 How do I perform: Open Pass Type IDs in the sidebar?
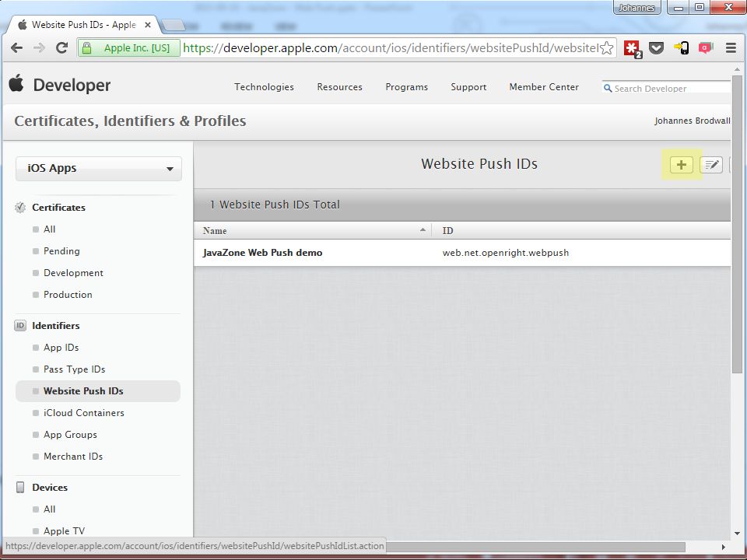pyautogui.click(x=75, y=369)
